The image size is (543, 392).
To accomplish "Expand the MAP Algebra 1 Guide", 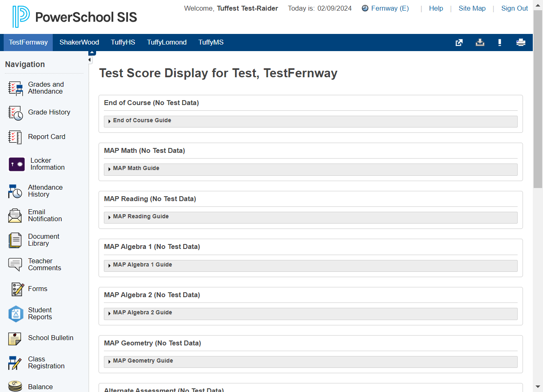I will click(x=310, y=266).
